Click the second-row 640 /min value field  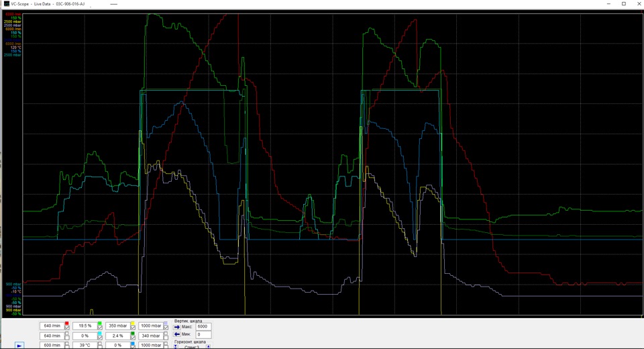tap(52, 336)
